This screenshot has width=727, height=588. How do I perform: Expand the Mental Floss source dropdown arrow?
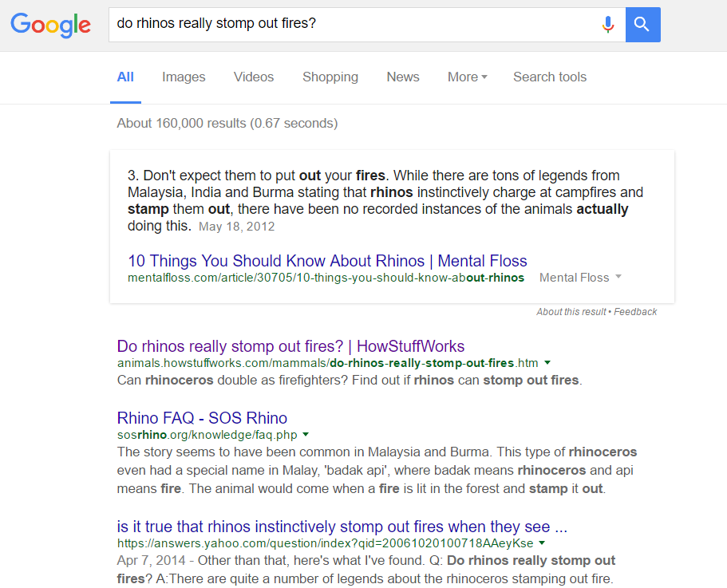(x=618, y=277)
